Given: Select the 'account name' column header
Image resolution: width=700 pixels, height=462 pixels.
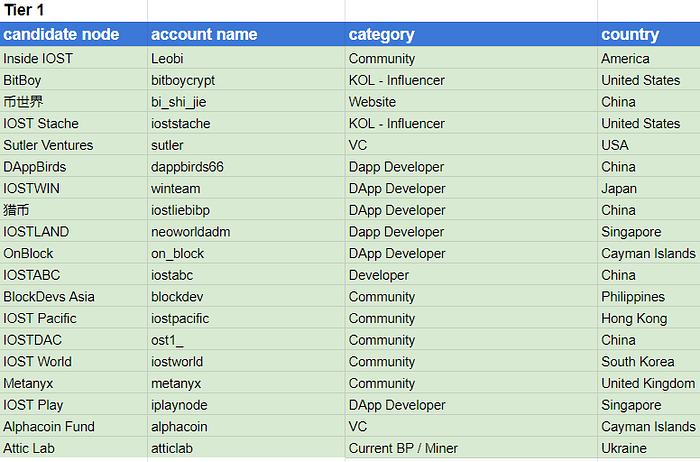Looking at the screenshot, I should click(x=246, y=34).
